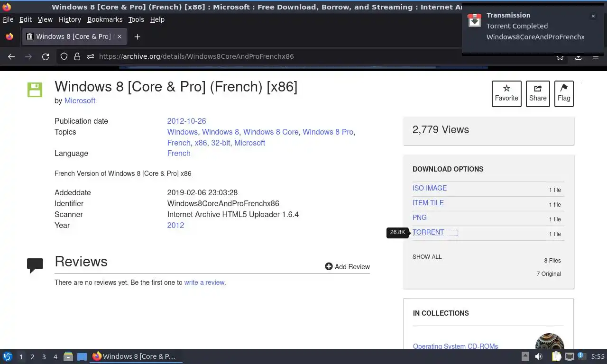
Task: Close the Windows 8 [Core & Pro] tab
Action: click(x=120, y=36)
